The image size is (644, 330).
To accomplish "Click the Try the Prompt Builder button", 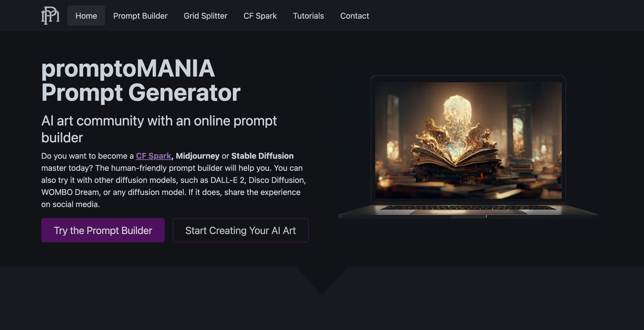I will click(103, 230).
